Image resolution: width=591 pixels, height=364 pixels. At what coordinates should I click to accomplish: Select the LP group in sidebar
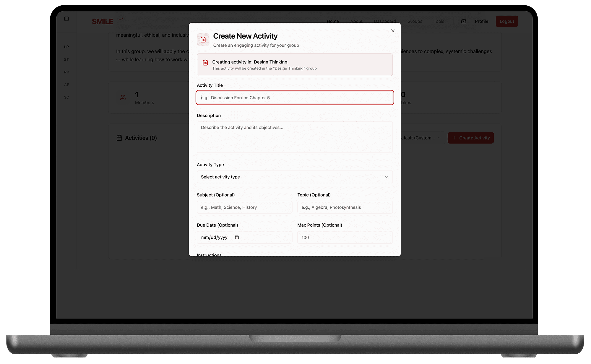click(x=66, y=47)
